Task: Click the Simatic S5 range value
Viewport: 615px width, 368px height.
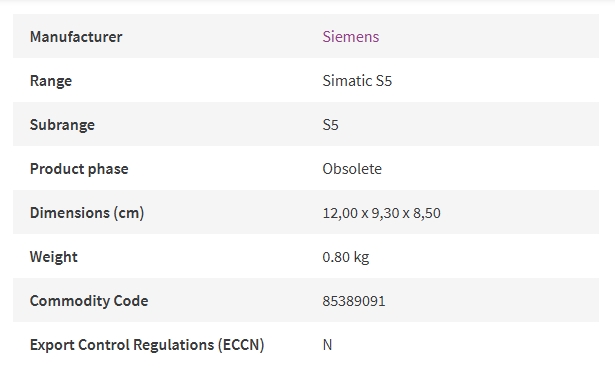Action: coord(357,81)
